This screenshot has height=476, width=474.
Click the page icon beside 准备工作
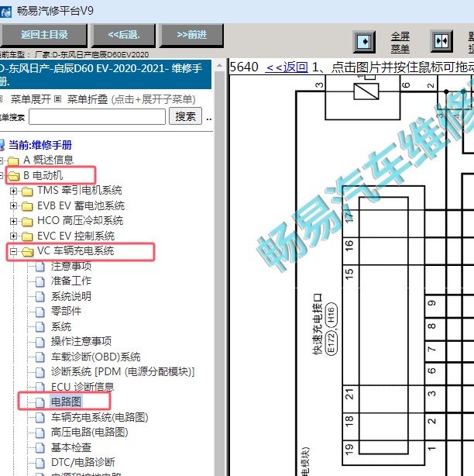[40, 281]
